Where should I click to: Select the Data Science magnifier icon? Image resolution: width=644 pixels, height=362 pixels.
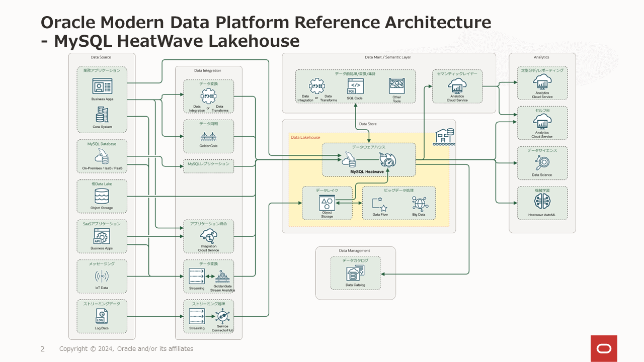(x=542, y=162)
